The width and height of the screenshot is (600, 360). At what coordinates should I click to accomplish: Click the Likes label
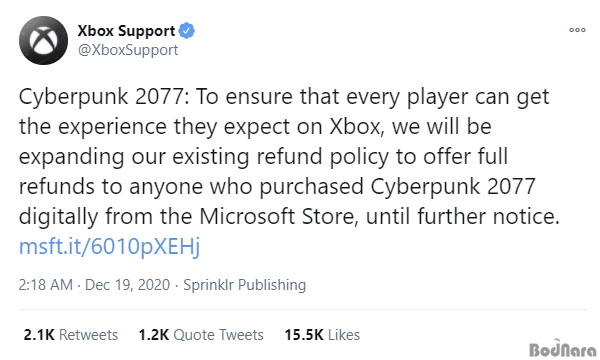coord(344,335)
